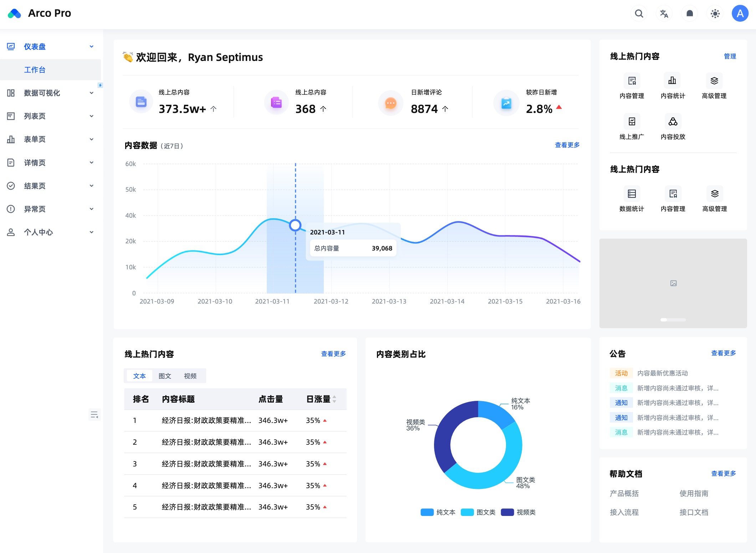Open the 数据统计 shortcut icon
The image size is (756, 553).
[632, 194]
